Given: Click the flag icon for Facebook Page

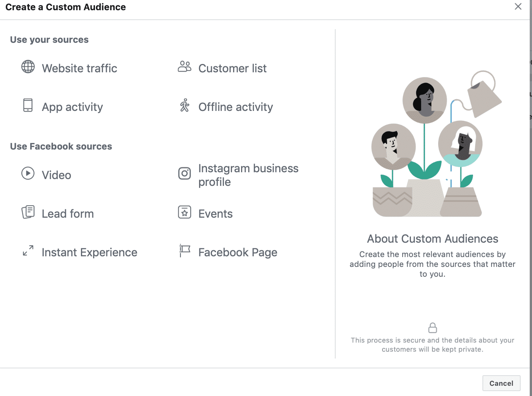Looking at the screenshot, I should [185, 251].
